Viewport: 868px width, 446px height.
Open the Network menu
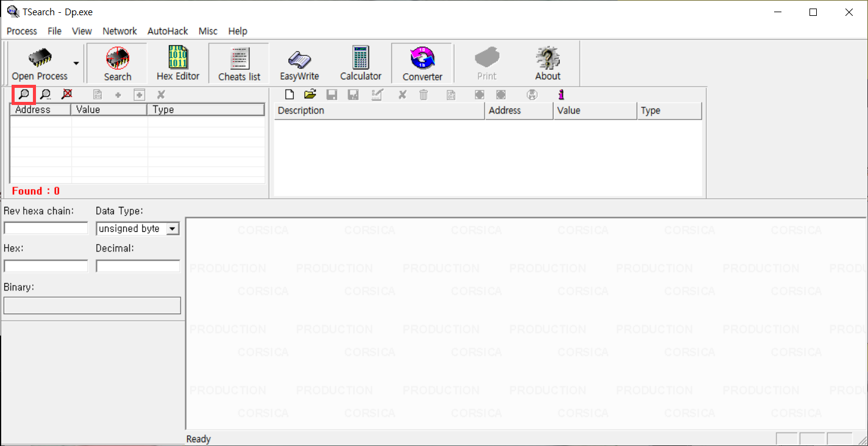click(119, 31)
